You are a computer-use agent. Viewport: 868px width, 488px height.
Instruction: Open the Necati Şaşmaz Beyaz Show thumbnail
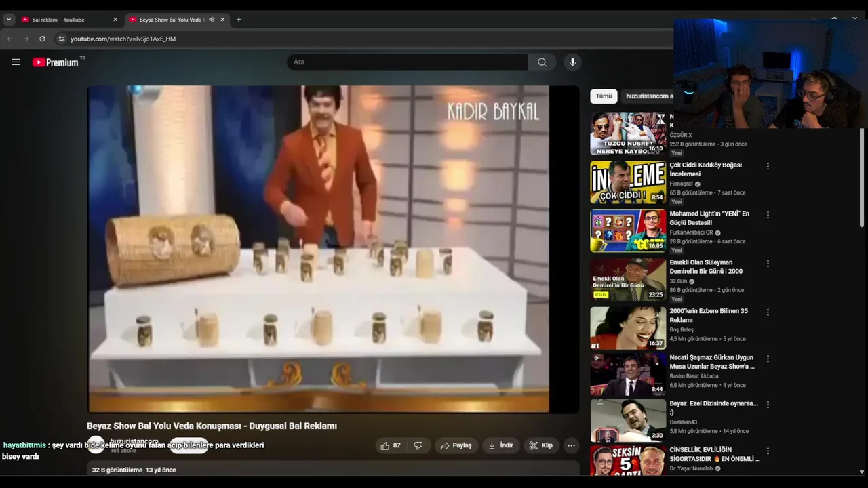click(x=628, y=375)
